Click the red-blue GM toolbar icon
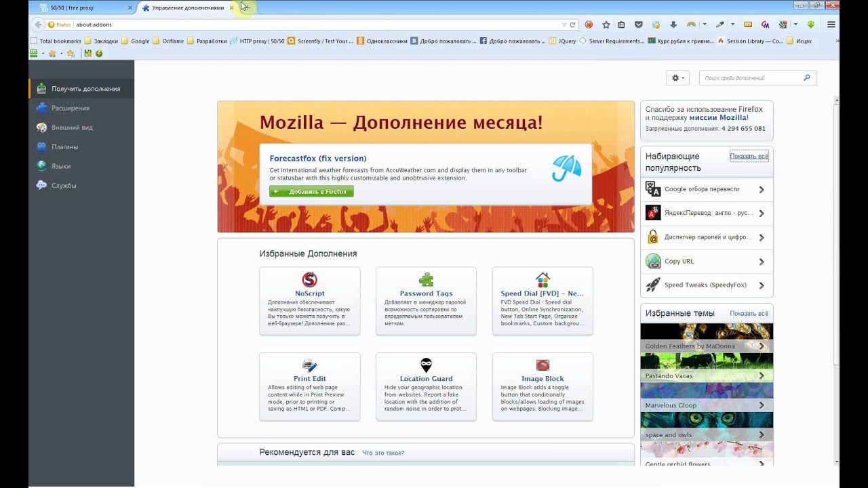This screenshot has height=488, width=868. point(765,24)
